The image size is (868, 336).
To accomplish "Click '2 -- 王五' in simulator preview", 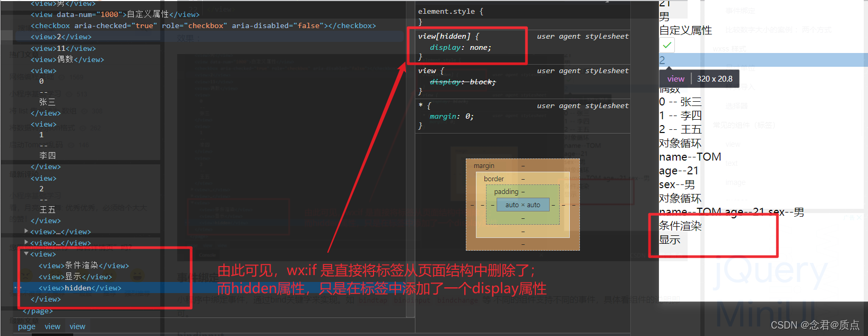I will 680,129.
